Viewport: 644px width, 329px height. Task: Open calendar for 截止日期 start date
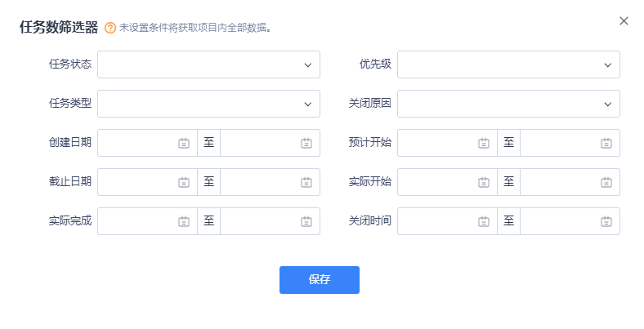click(184, 182)
